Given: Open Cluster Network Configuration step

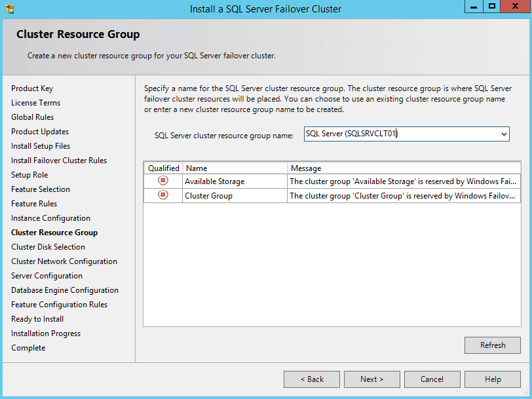Looking at the screenshot, I should (64, 261).
